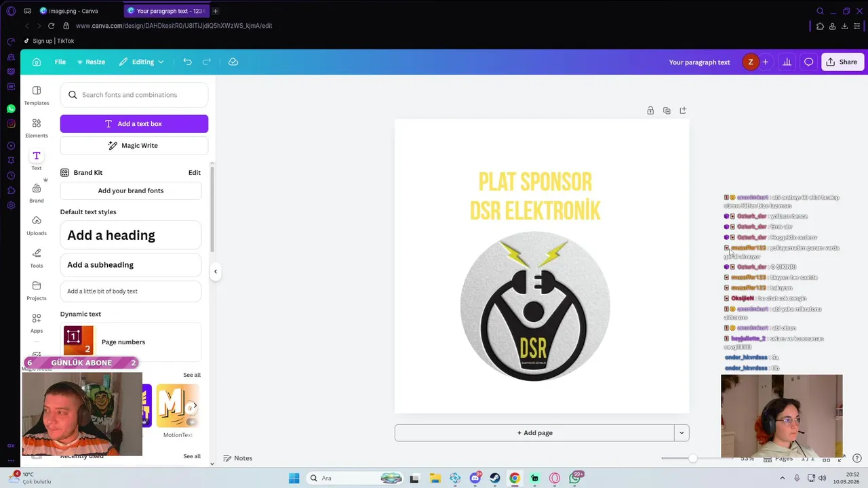Select Text tab in sidebar
Viewport: 868px width, 488px height.
pyautogui.click(x=37, y=160)
